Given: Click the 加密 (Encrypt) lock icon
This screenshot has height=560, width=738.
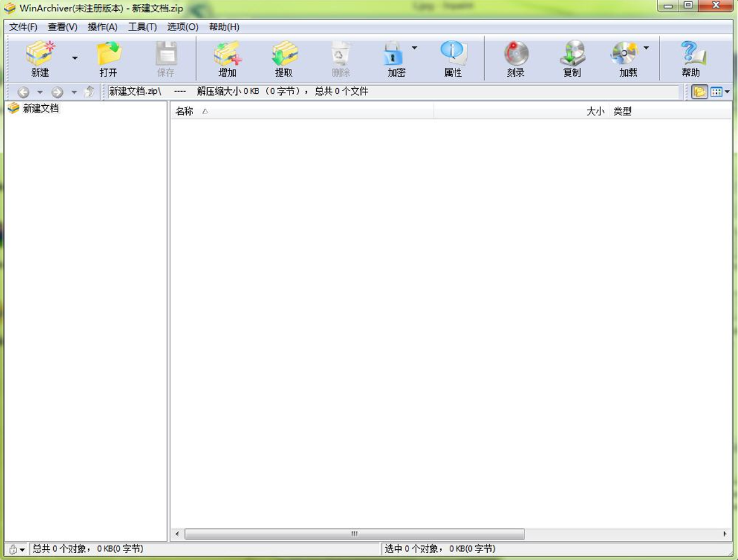Looking at the screenshot, I should (x=393, y=53).
